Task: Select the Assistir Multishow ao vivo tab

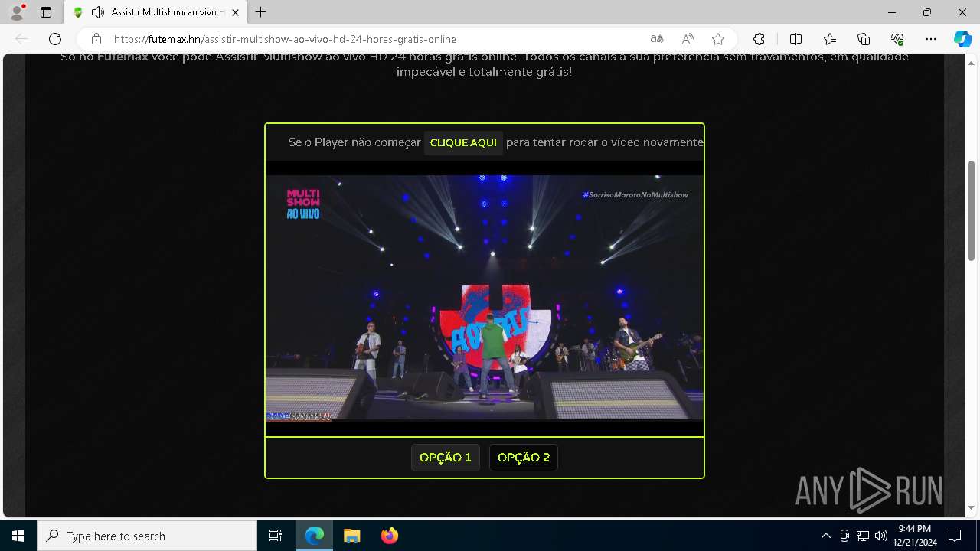Action: (155, 12)
